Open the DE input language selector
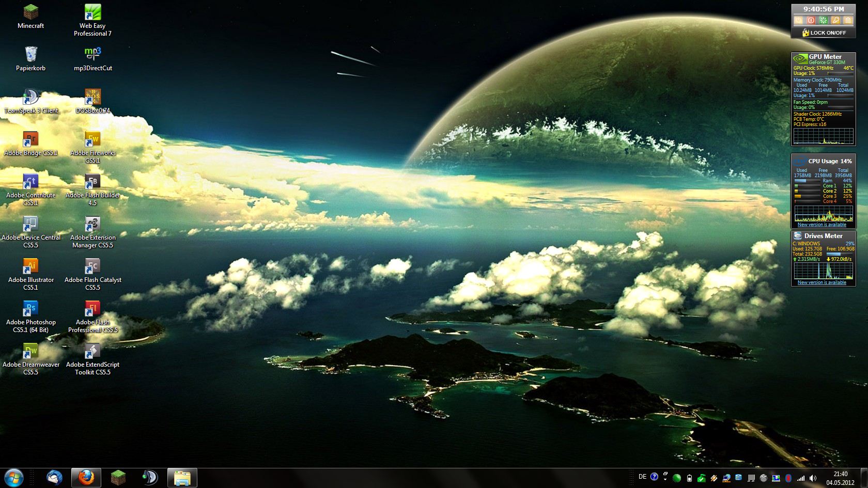This screenshot has width=868, height=488. tap(642, 477)
